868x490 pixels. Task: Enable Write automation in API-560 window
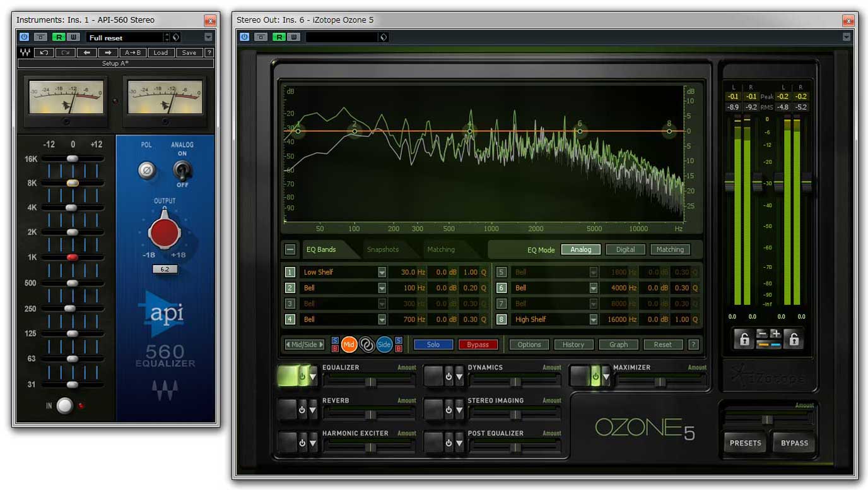tap(73, 37)
